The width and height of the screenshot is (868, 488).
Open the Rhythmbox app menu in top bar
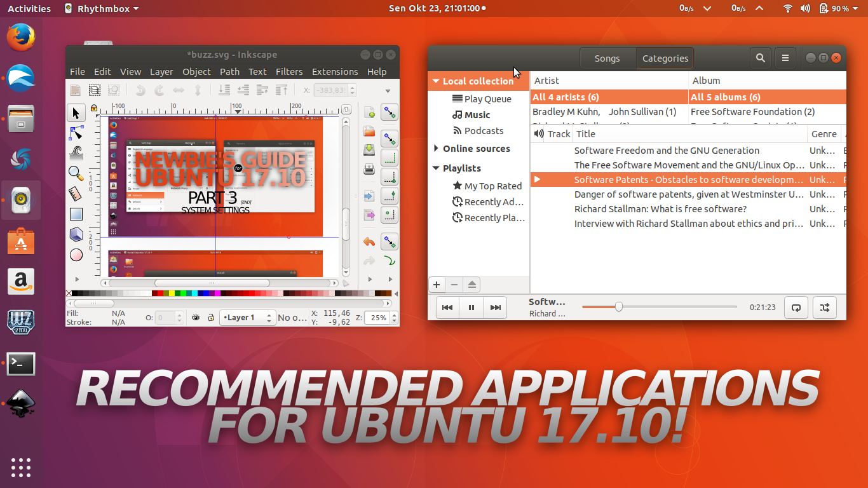[x=102, y=9]
